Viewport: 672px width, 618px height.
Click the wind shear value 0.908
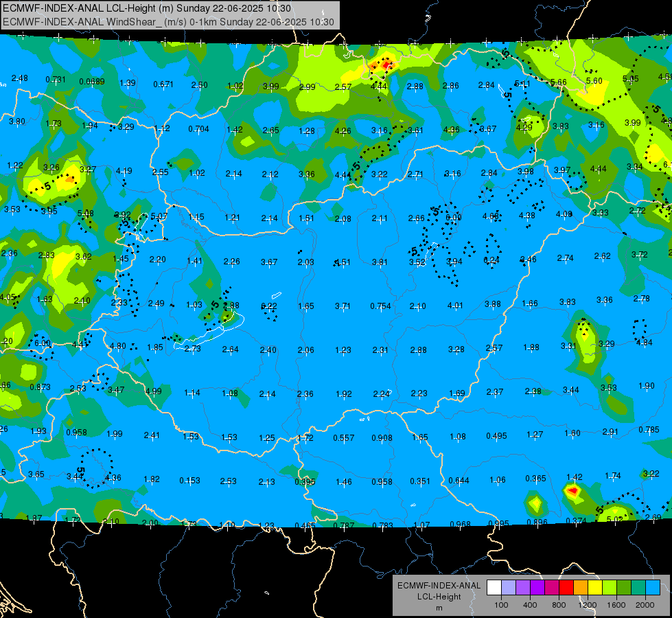click(x=382, y=438)
